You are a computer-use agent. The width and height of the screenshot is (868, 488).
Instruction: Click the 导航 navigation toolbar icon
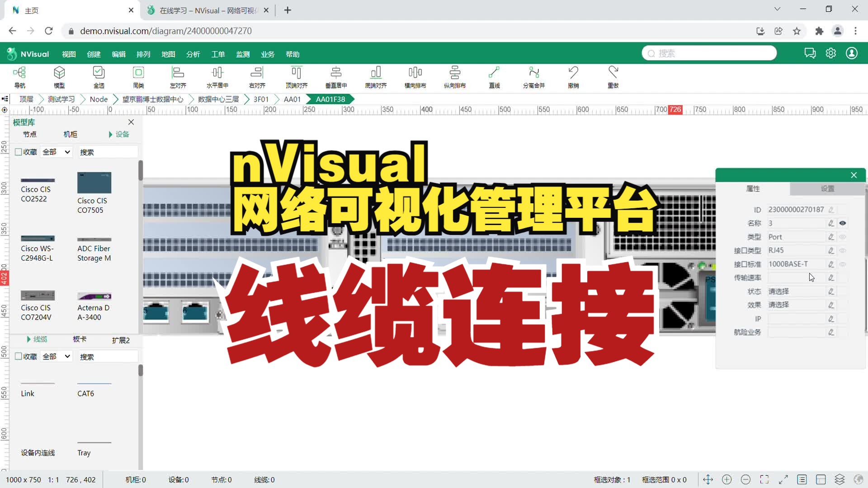19,77
